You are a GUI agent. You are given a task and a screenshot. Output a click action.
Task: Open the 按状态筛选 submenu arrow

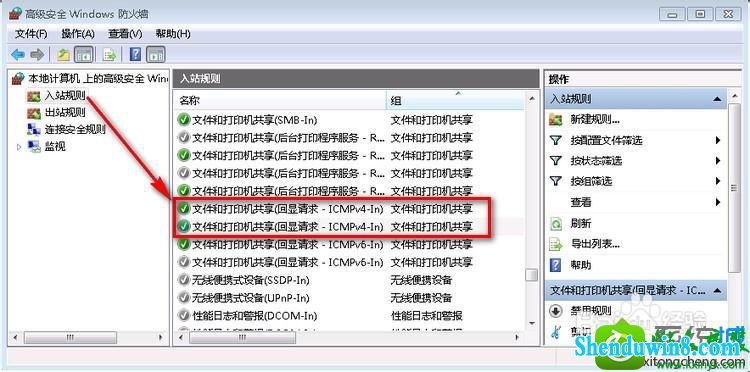(x=718, y=161)
